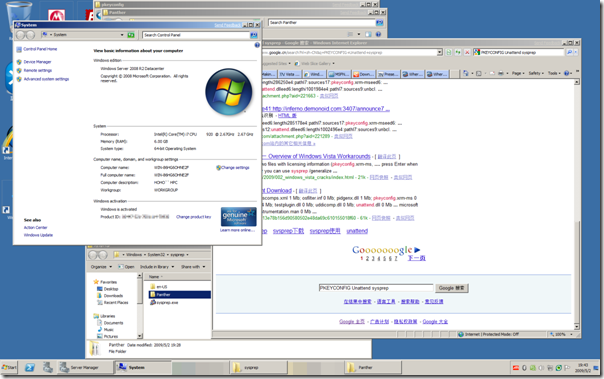Screen dimensions: 604x379
Task: Click the Start button
Action: click(x=9, y=367)
